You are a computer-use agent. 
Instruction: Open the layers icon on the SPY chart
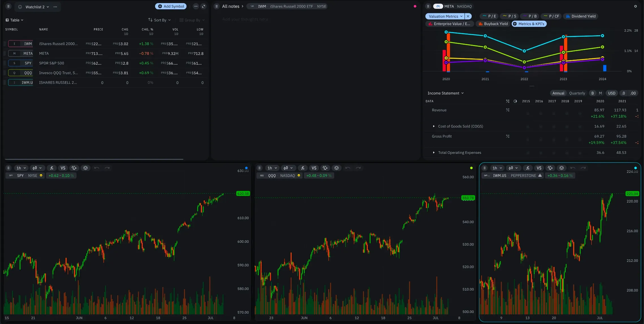click(x=86, y=168)
